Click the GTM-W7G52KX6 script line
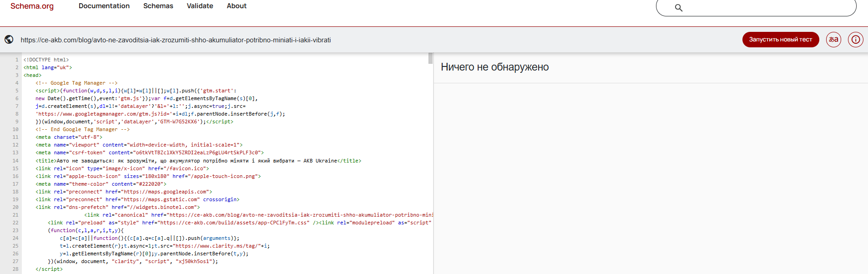Image resolution: width=868 pixels, height=274 pixels. click(134, 122)
